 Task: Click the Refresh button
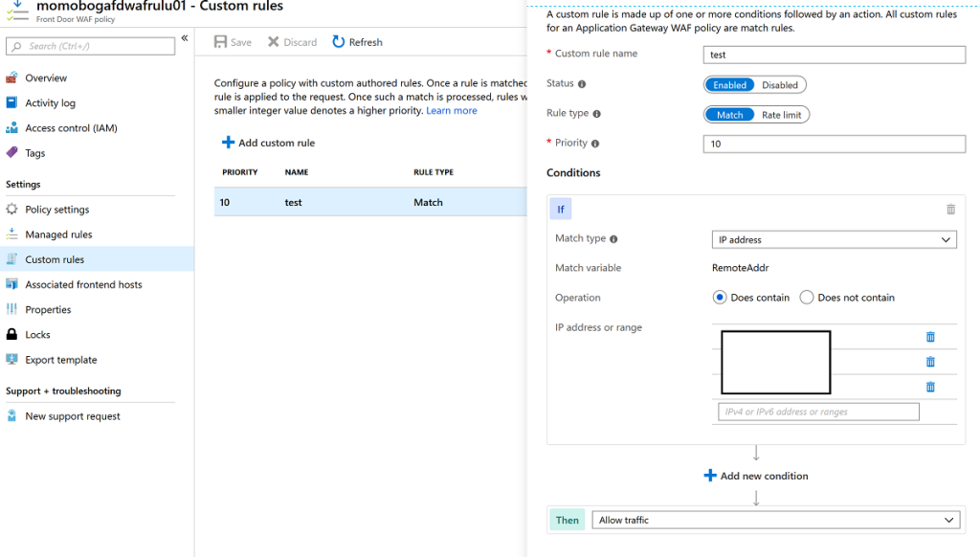[358, 42]
